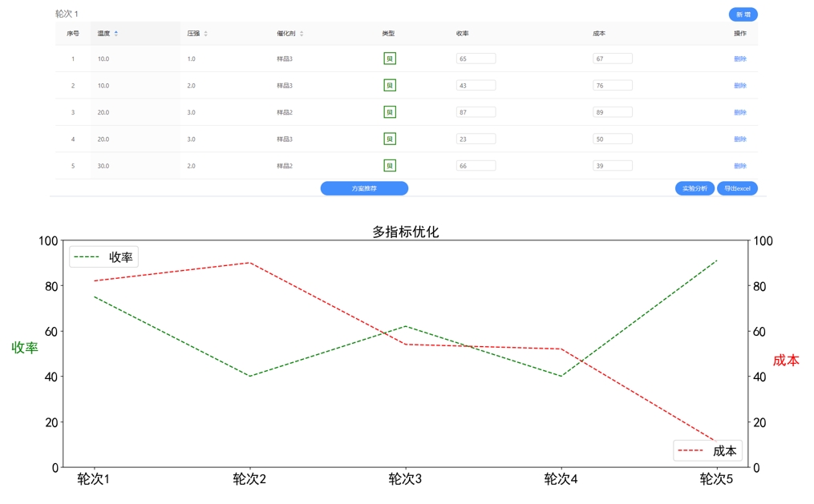Click 删除 on row 5
Image resolution: width=814 pixels, height=504 pixels.
tap(739, 166)
